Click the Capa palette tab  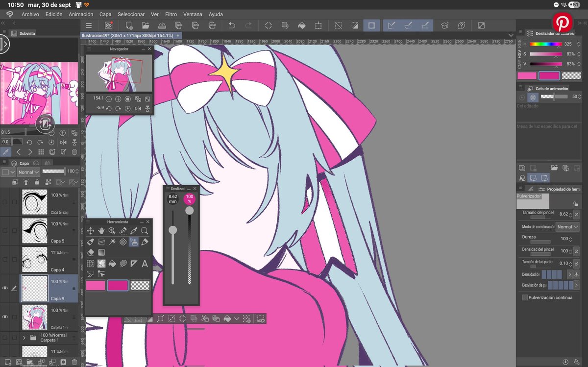[x=20, y=163]
